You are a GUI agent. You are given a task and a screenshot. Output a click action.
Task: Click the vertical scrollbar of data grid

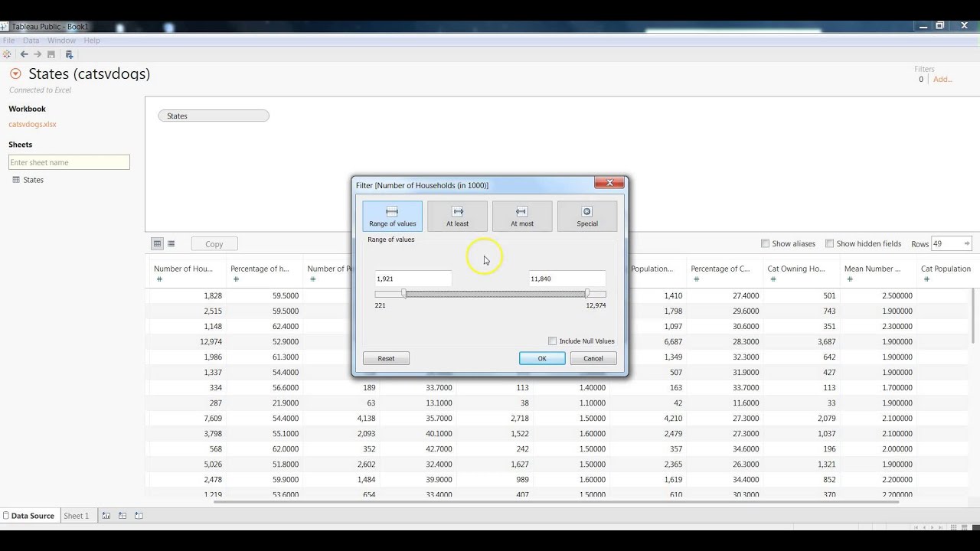[x=975, y=315]
